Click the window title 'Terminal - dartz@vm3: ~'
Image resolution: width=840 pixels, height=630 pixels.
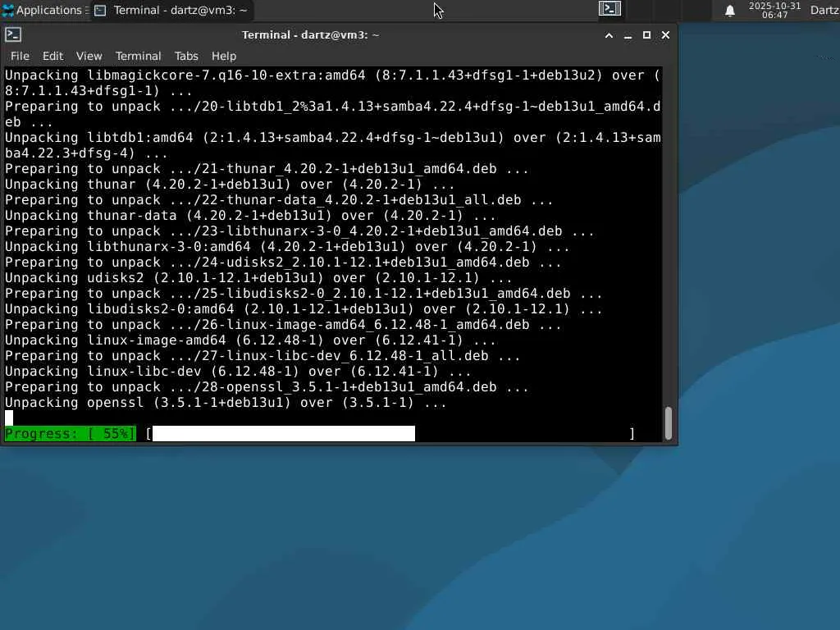point(311,34)
